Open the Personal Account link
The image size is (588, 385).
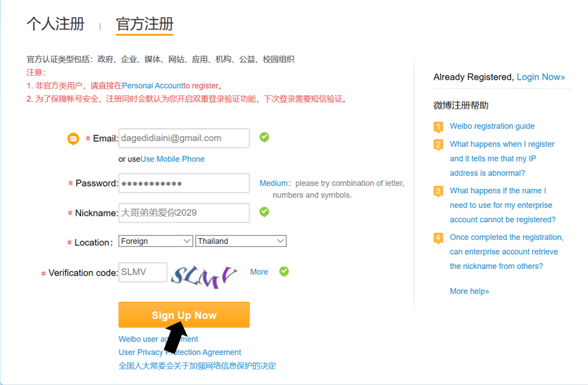point(153,85)
